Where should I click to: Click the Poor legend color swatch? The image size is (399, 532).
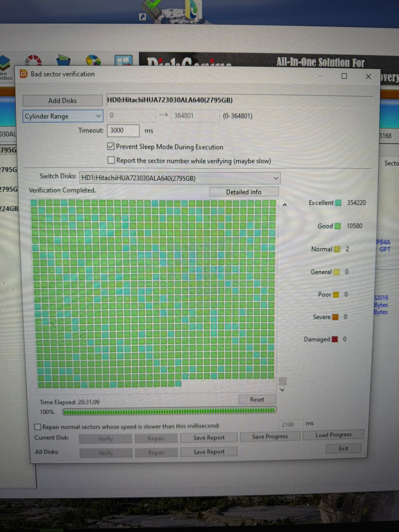pyautogui.click(x=336, y=295)
